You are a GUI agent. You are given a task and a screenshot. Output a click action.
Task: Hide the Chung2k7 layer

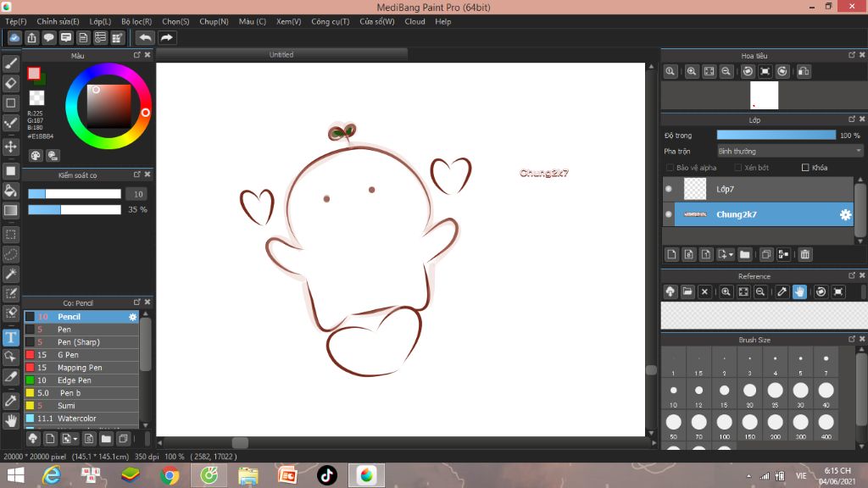(669, 214)
